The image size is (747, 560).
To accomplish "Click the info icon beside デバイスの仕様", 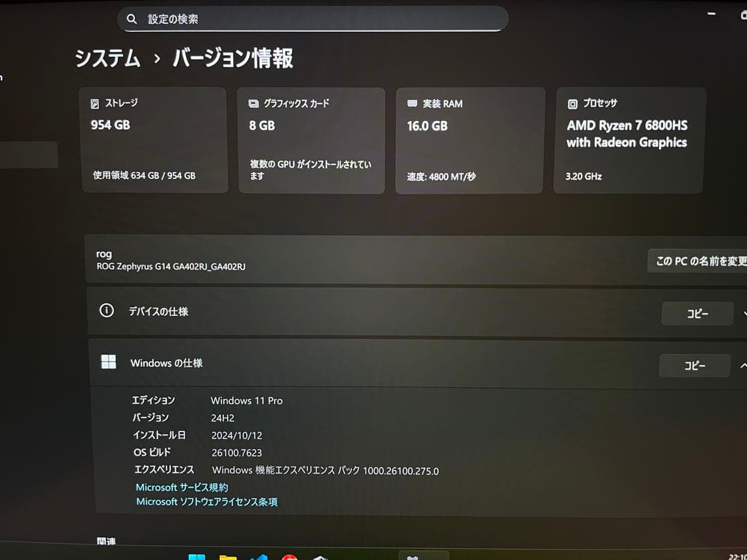I will click(106, 311).
